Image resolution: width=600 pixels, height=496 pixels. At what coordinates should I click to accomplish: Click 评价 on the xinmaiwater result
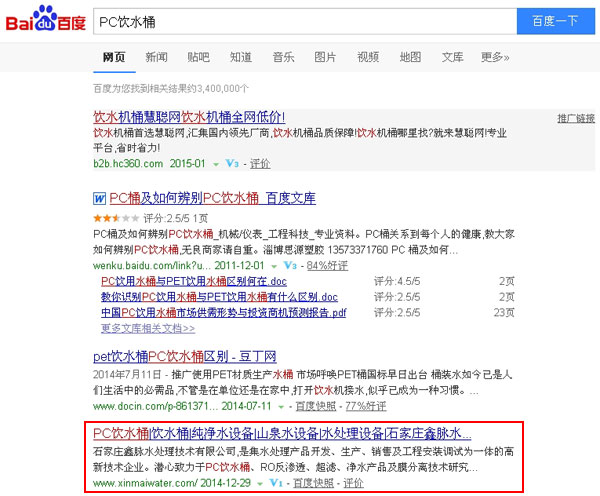[353, 483]
